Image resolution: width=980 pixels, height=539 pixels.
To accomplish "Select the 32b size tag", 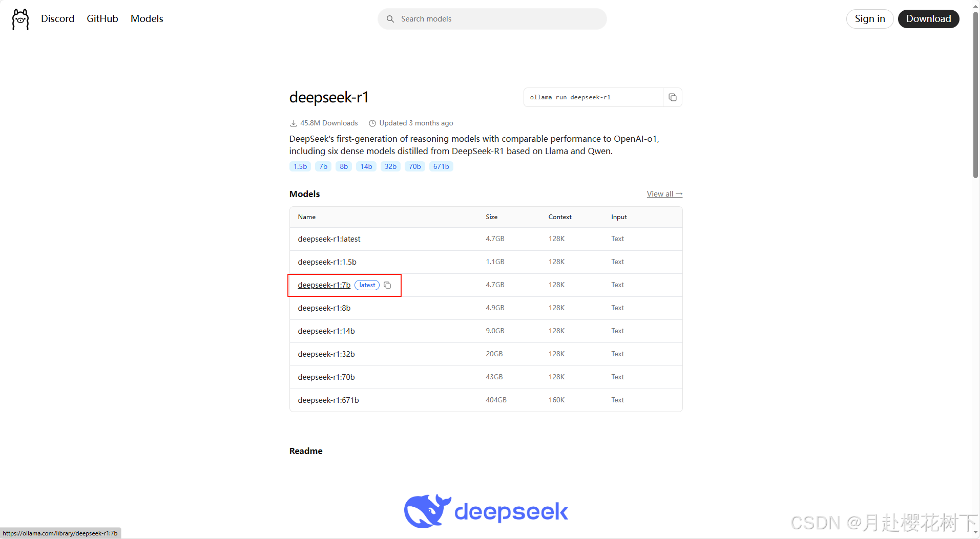I will coord(390,166).
